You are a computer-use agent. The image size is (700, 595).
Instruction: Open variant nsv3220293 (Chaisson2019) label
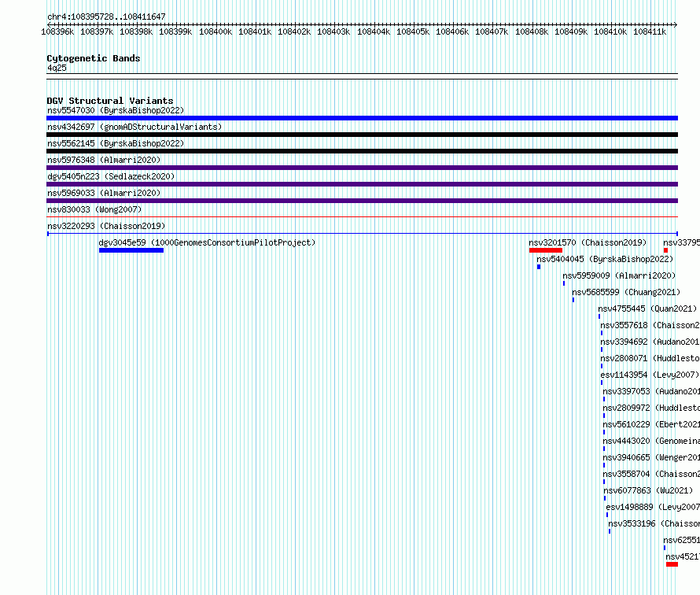(106, 226)
